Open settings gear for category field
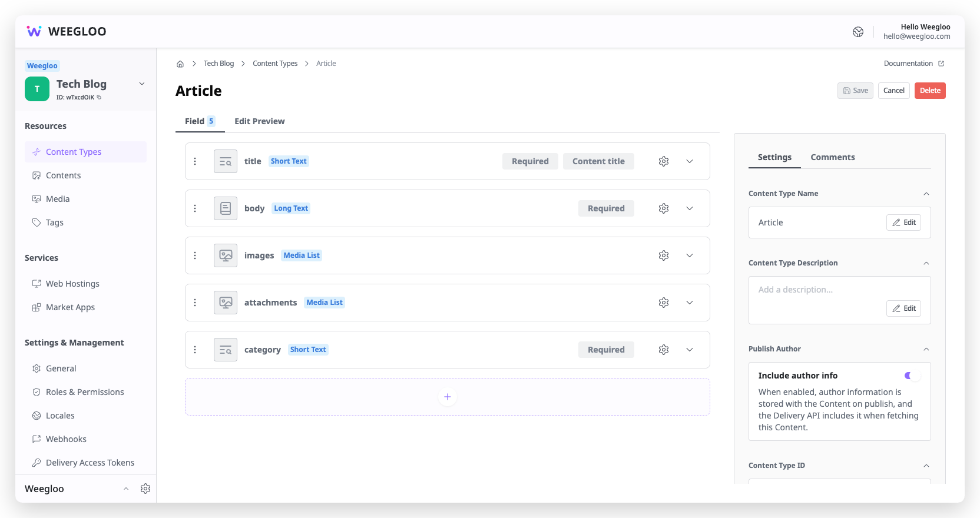Viewport: 980px width, 518px height. click(664, 350)
